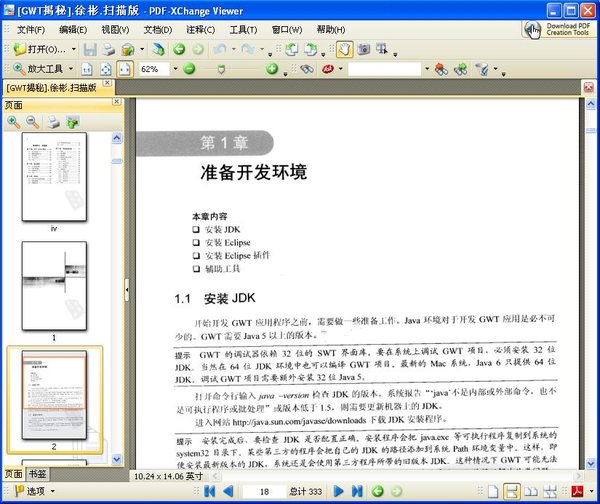Select the [GWT揭秘].徐彬.扫描版 document tab

[x=51, y=88]
